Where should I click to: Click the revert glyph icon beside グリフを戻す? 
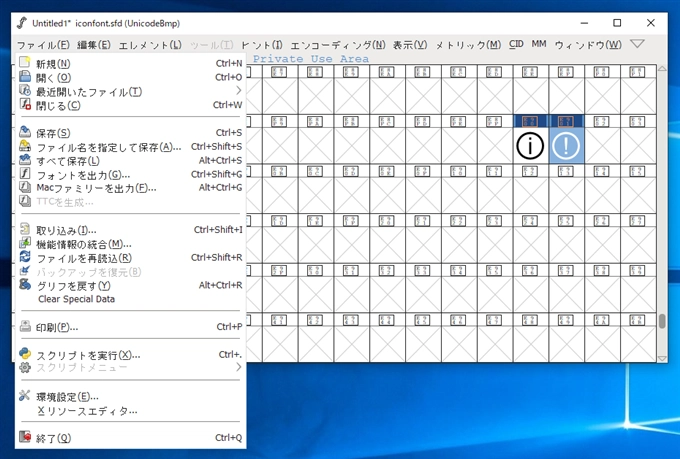[25, 285]
